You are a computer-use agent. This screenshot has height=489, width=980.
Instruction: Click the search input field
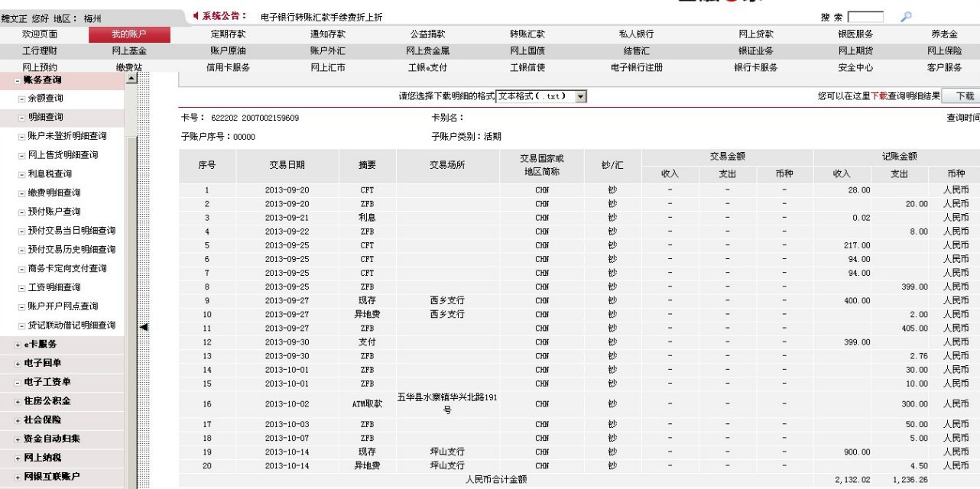(x=866, y=17)
